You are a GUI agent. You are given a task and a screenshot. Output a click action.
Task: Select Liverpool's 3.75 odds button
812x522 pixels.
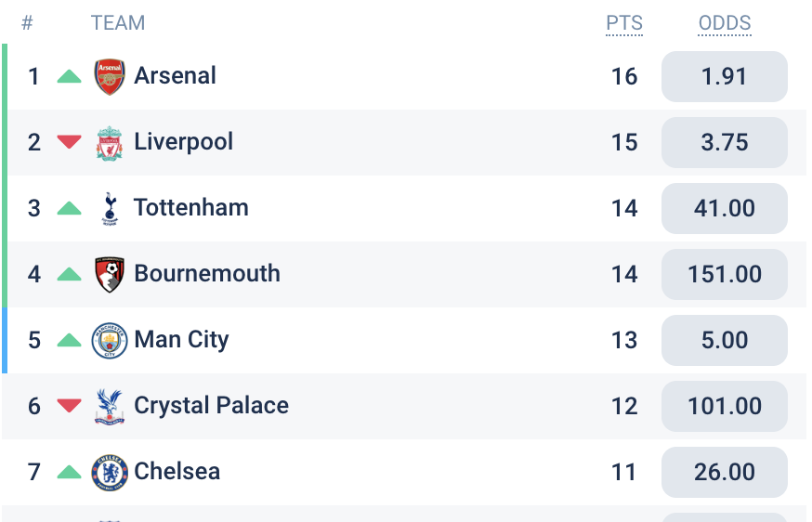click(725, 142)
